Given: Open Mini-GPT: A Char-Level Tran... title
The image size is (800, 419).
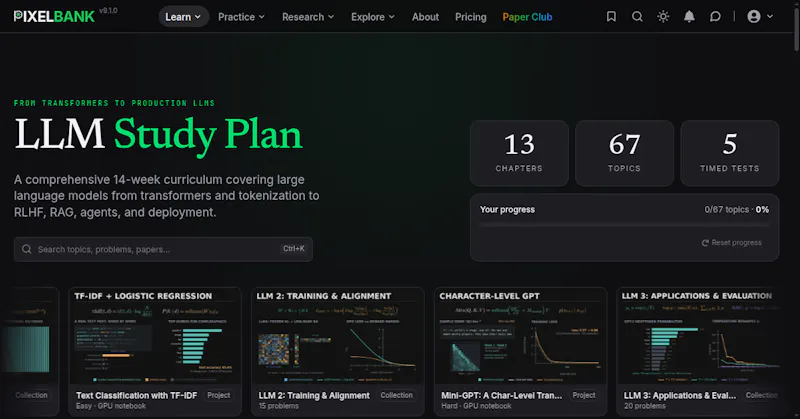Looking at the screenshot, I should pos(501,396).
